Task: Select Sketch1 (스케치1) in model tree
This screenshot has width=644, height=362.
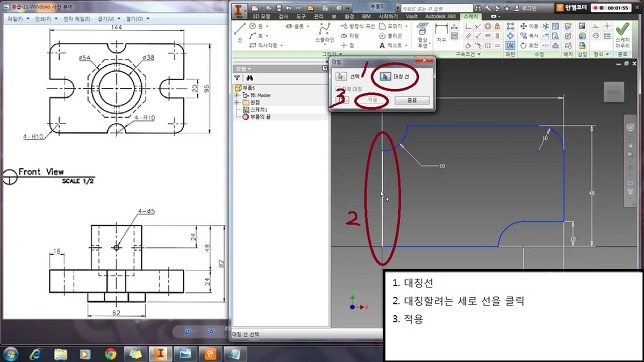Action: click(x=255, y=110)
